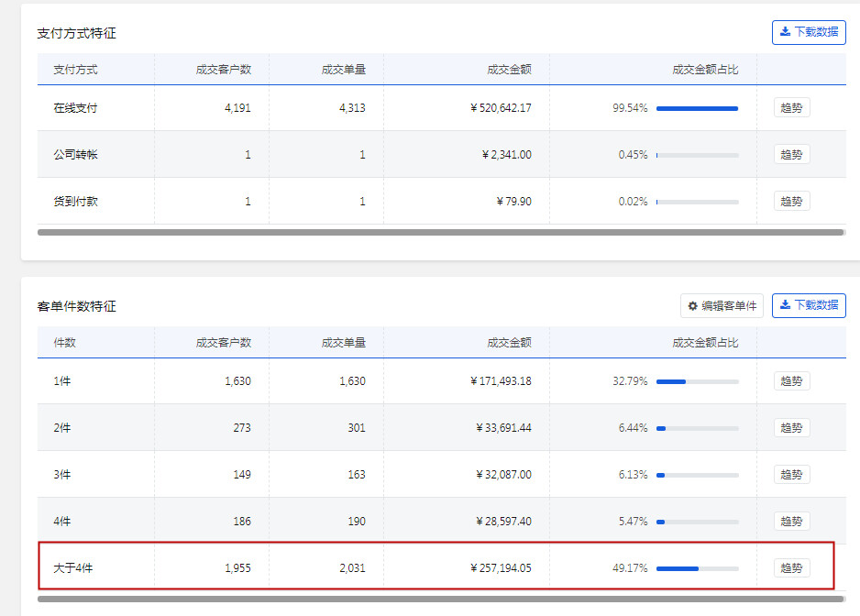Click the item count table horizontal scrollbar
Screen dimensions: 860x616
coord(440,599)
